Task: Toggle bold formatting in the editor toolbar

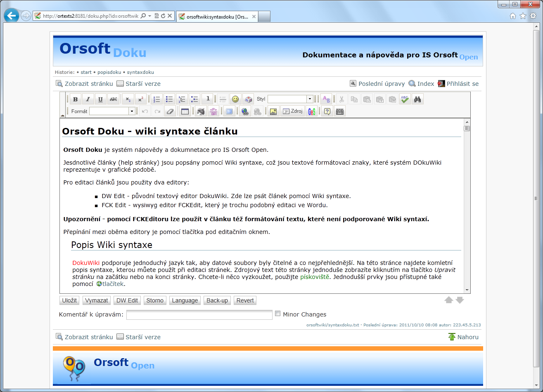Action: click(x=75, y=99)
